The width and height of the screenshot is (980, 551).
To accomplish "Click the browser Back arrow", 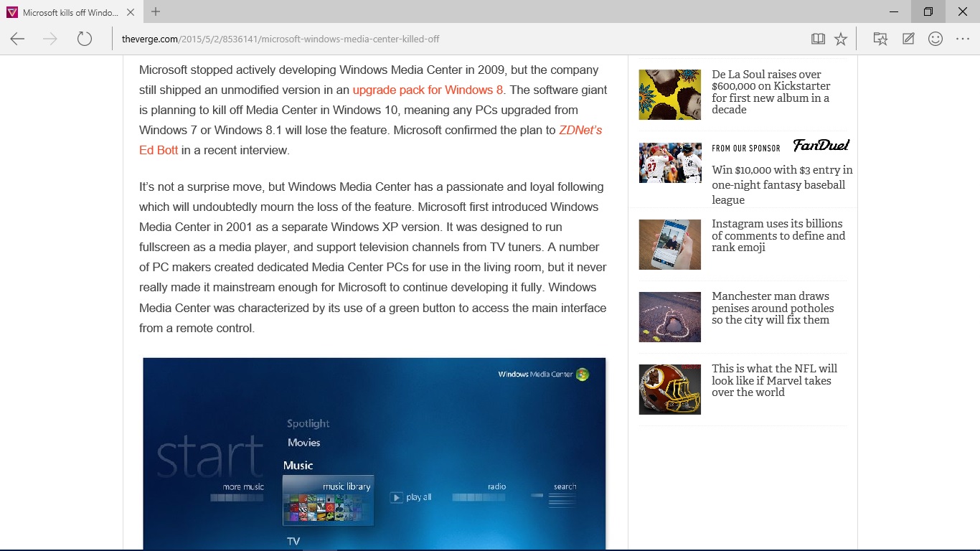I will (x=18, y=39).
